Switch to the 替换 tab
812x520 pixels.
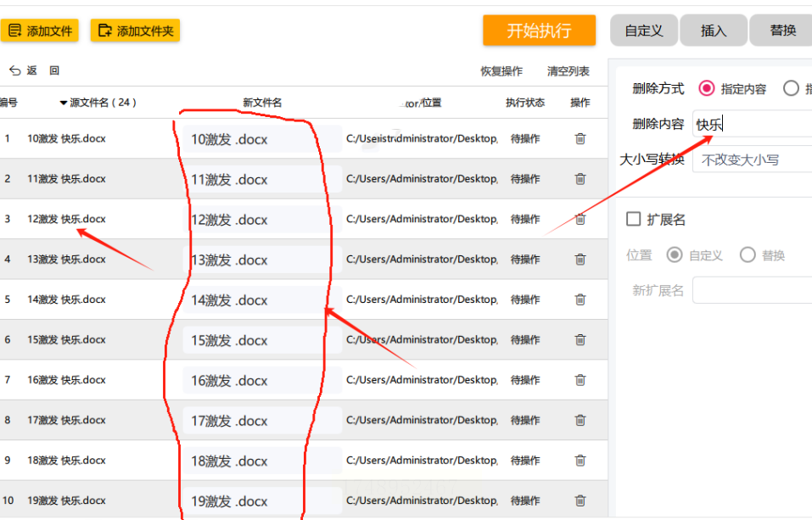click(x=782, y=31)
